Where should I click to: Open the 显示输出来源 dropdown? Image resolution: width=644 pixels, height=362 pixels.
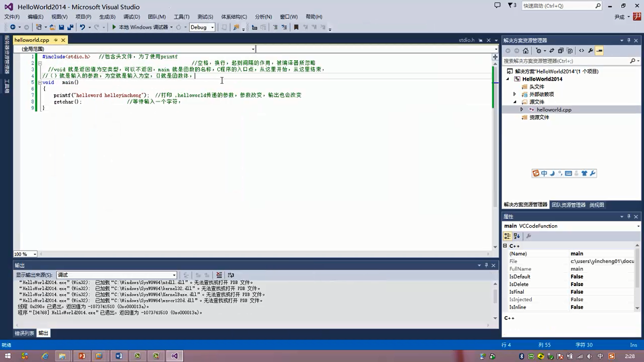[x=116, y=275]
